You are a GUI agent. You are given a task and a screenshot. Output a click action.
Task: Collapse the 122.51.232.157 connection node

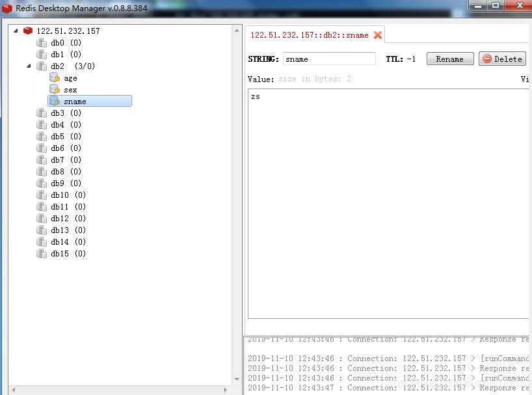16,31
